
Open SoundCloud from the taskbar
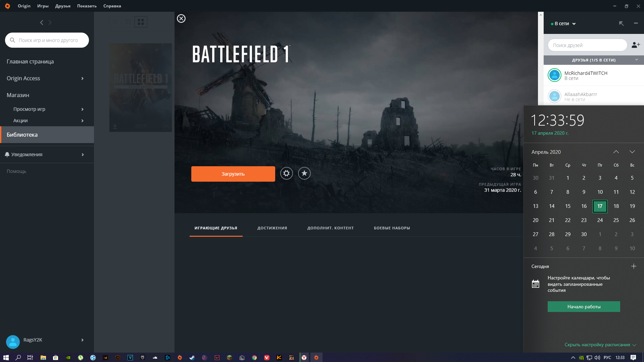pyautogui.click(x=155, y=358)
